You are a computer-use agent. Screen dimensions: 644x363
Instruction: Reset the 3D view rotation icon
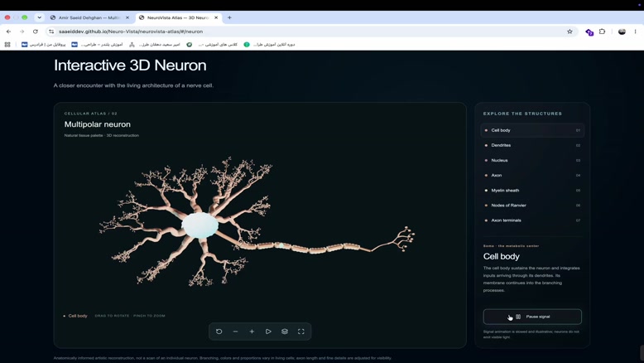point(219,332)
